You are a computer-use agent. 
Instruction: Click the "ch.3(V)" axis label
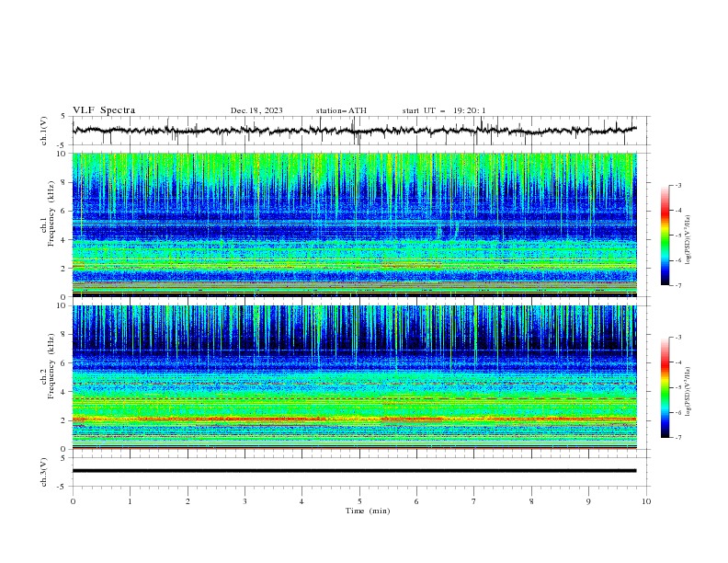click(x=44, y=472)
